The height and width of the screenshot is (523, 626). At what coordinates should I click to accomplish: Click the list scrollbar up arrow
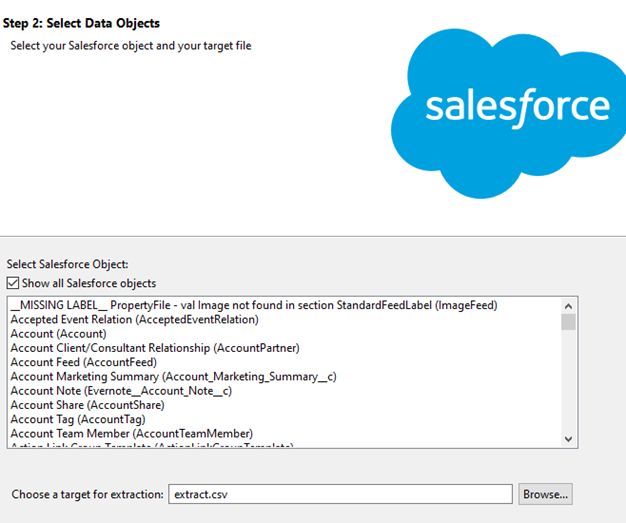click(x=568, y=306)
